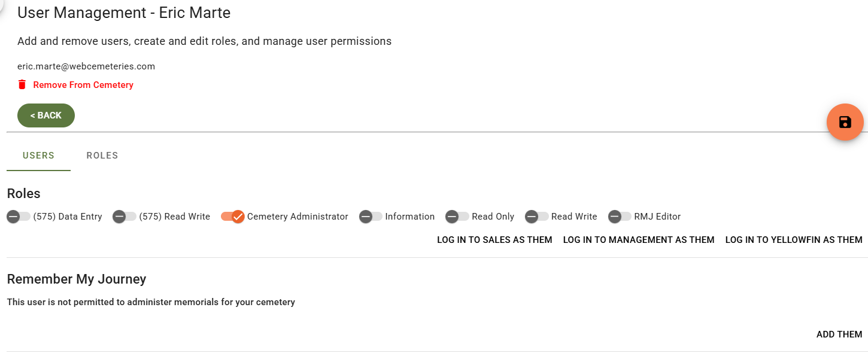Enable the Read Only role switch

coord(457,217)
